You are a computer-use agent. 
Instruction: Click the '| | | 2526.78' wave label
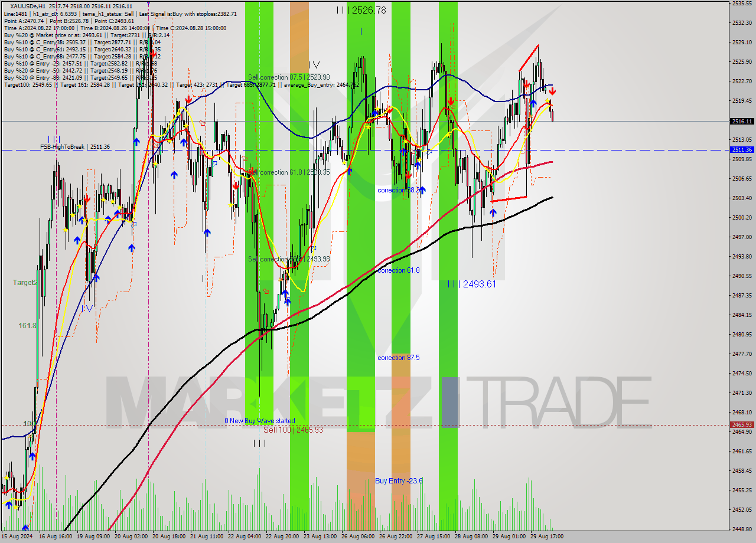click(361, 10)
